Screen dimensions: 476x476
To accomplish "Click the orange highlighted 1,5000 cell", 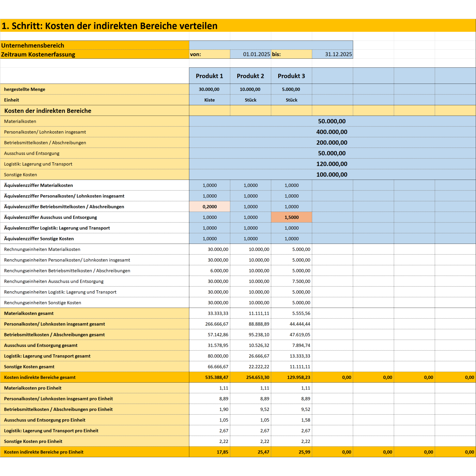I will coord(291,217).
